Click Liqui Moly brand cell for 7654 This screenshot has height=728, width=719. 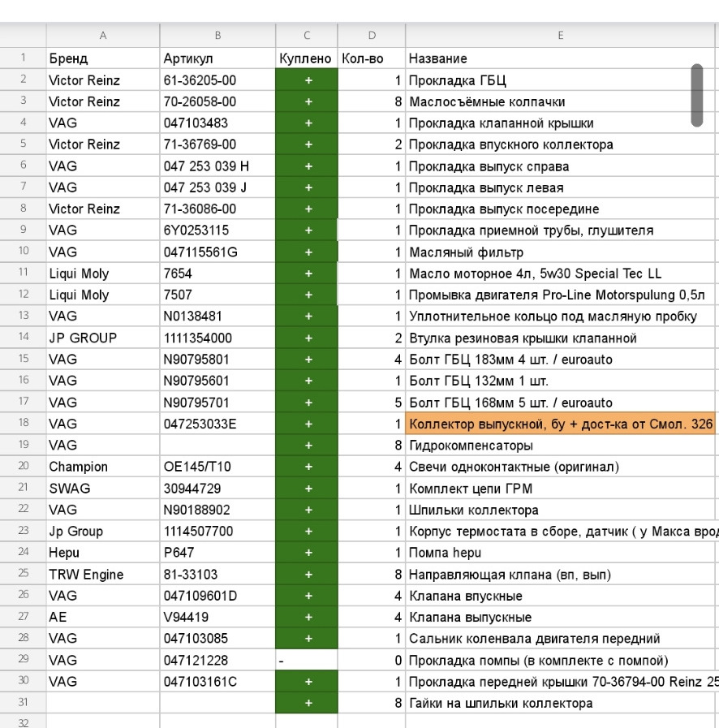coord(103,274)
